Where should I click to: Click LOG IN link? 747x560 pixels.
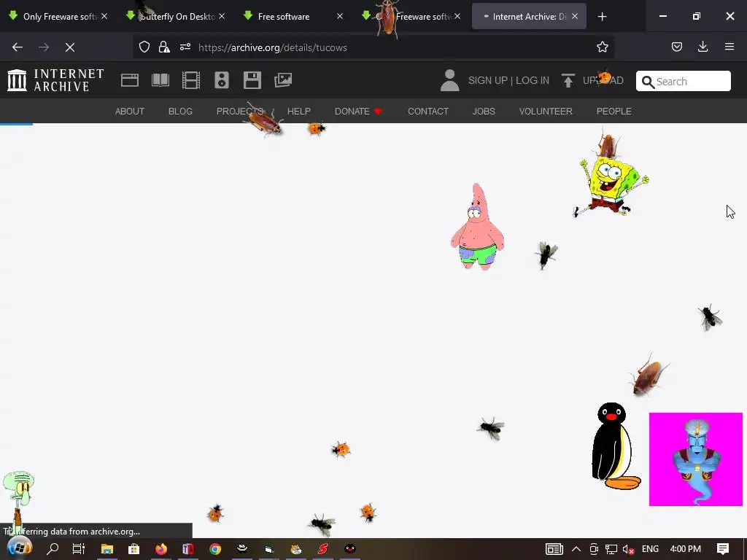532,80
